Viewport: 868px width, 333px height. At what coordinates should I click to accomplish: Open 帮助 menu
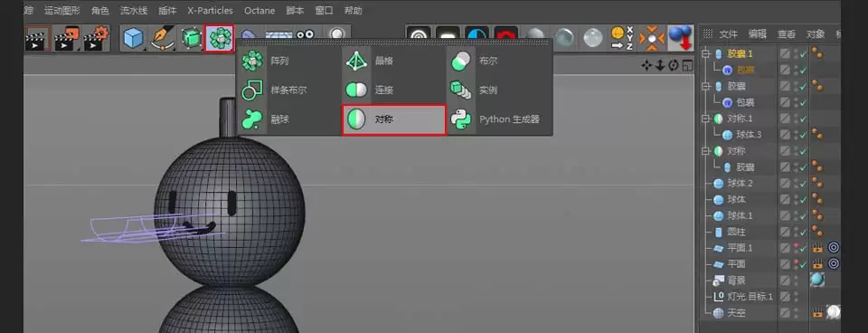(354, 11)
